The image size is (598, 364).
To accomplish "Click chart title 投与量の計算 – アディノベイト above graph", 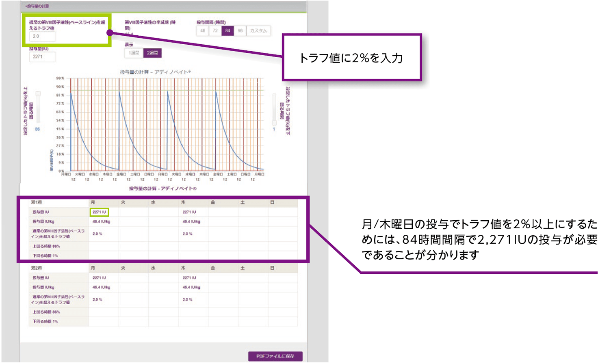I will tap(155, 72).
